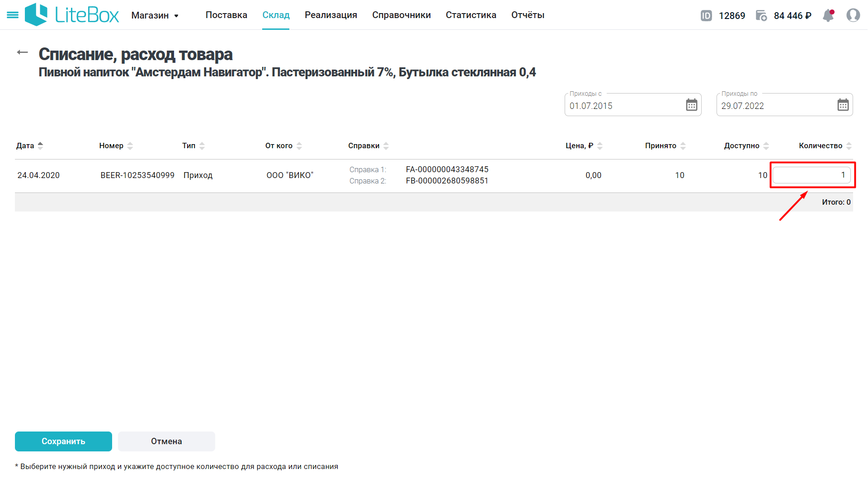
Task: Sort by the Принято column arrows
Action: [x=683, y=145]
